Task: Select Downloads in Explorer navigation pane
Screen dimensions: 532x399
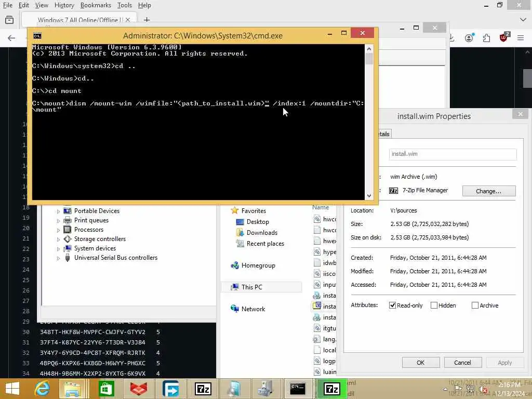Action: [x=262, y=232]
